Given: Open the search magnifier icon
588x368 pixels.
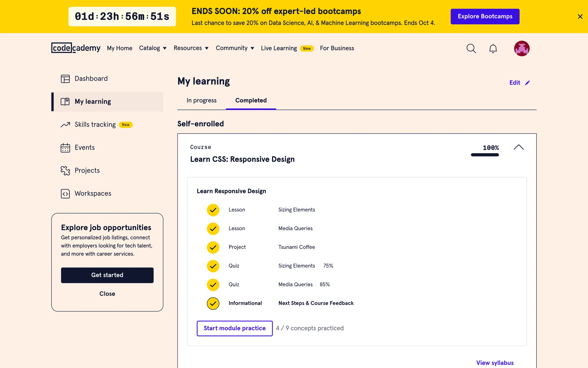Looking at the screenshot, I should (471, 48).
